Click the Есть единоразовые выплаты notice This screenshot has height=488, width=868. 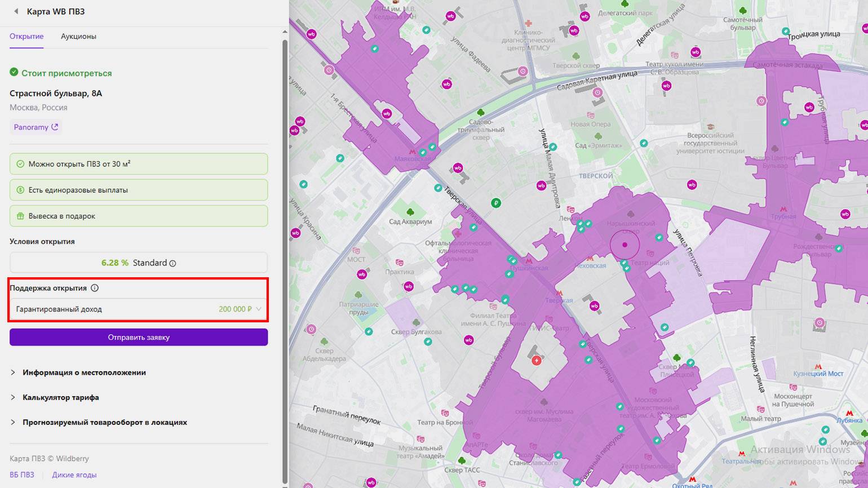139,190
